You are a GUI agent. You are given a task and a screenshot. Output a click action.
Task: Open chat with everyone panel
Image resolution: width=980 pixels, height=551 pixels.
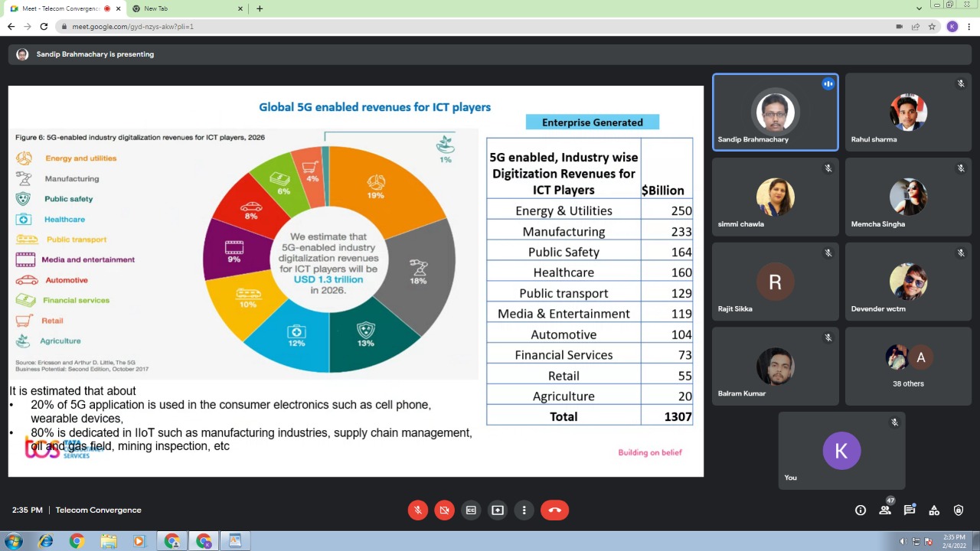910,510
